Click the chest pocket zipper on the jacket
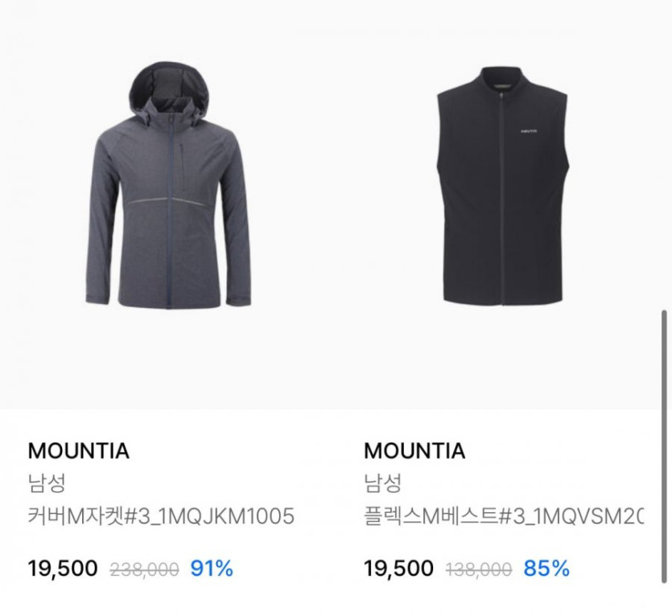Viewport: 672px width, 616px height. point(182,167)
